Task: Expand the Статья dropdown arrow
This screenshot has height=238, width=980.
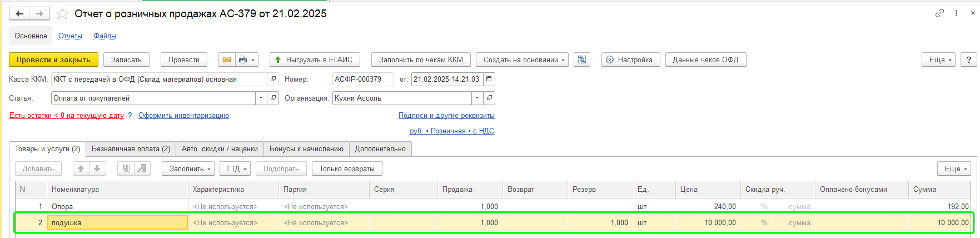Action: click(x=261, y=98)
